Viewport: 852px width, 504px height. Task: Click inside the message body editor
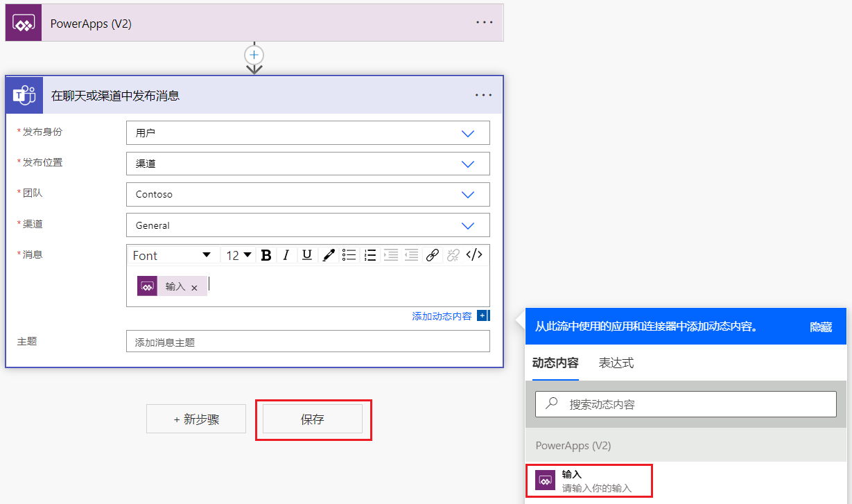308,286
